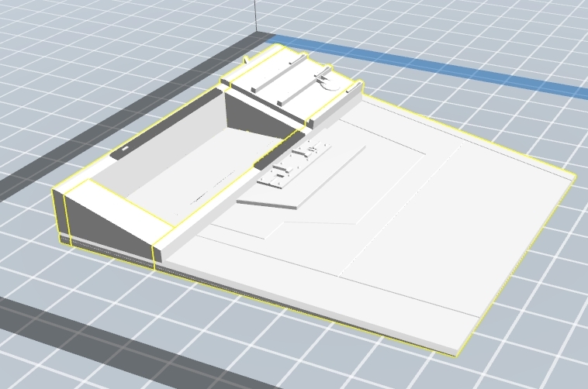Select the small tab protruding behind the upper platform
Image resolution: width=588 pixels, height=389 pixels.
(247, 59)
